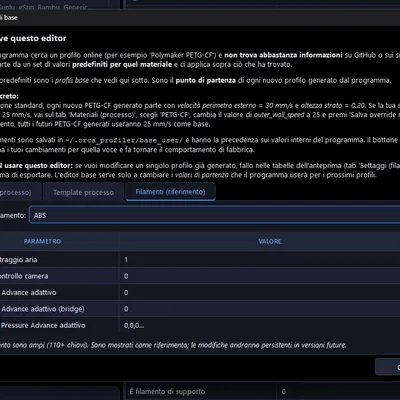Switch to the Template processo tab
Image resolution: width=400 pixels, height=400 pixels.
click(83, 192)
